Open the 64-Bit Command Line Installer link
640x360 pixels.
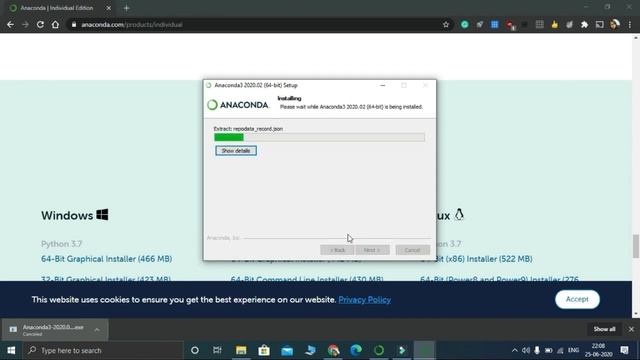(x=307, y=278)
